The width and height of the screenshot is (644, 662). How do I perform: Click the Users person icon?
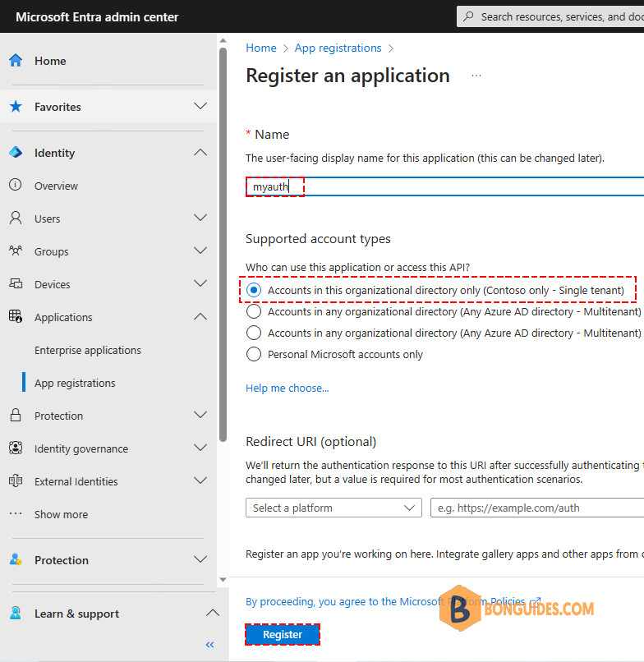pos(16,218)
